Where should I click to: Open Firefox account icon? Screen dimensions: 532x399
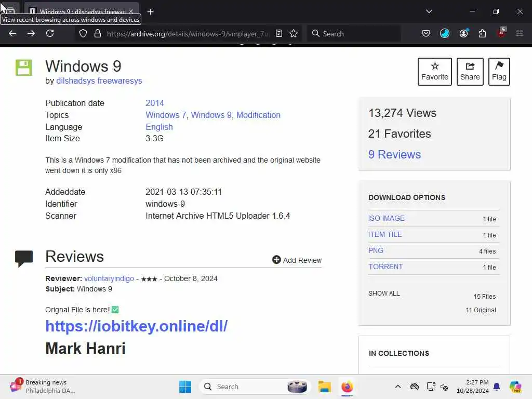(463, 33)
